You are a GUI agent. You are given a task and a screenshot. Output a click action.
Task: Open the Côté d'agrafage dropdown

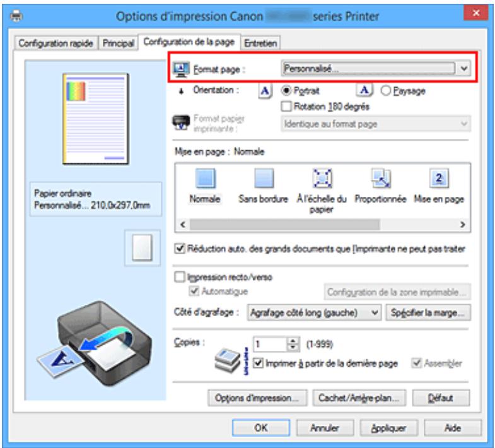pos(314,312)
